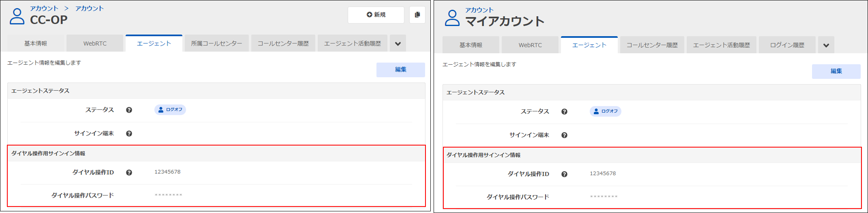Click help icon next to ステータス in マイアカウント panel
This screenshot has width=868, height=213.
point(564,112)
